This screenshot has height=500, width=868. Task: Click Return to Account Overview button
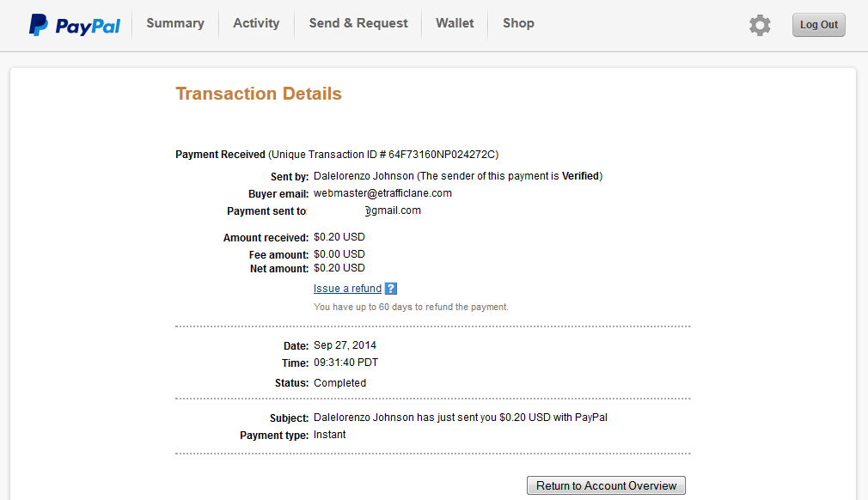606,485
